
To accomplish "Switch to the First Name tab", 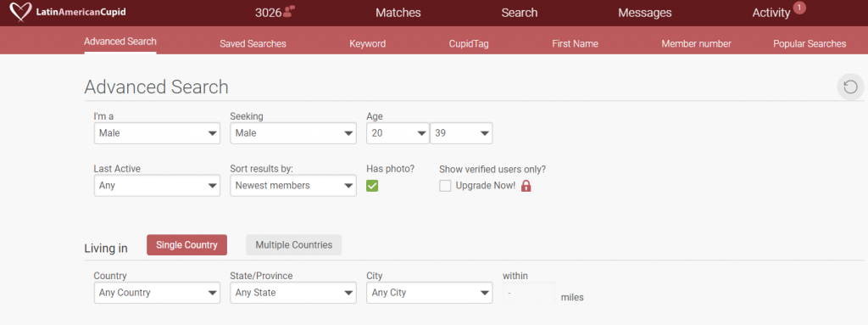I will [x=576, y=44].
